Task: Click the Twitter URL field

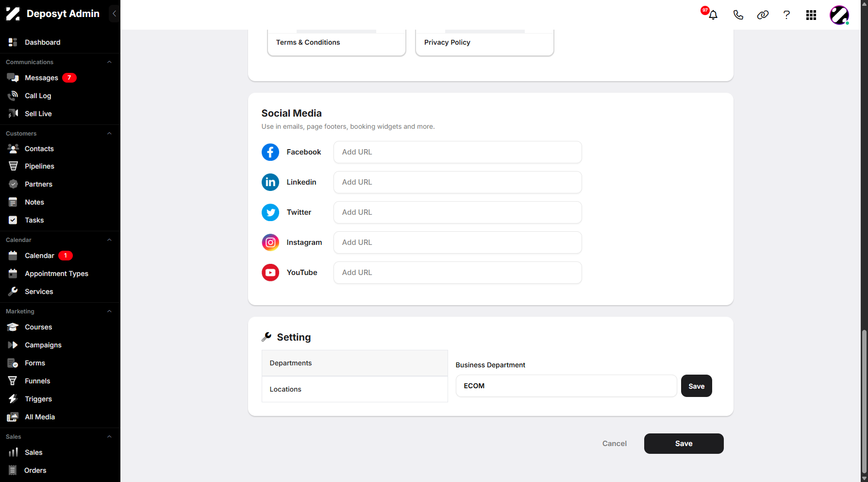Action: (x=457, y=212)
